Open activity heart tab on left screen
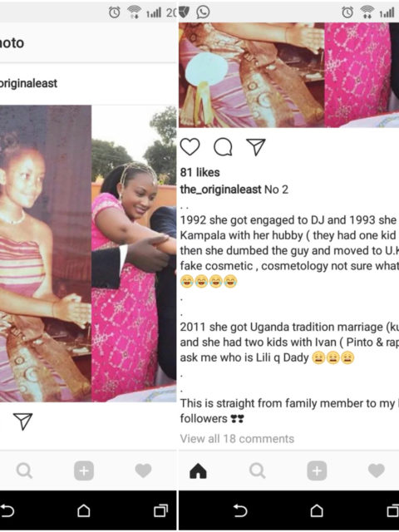 pos(143,470)
